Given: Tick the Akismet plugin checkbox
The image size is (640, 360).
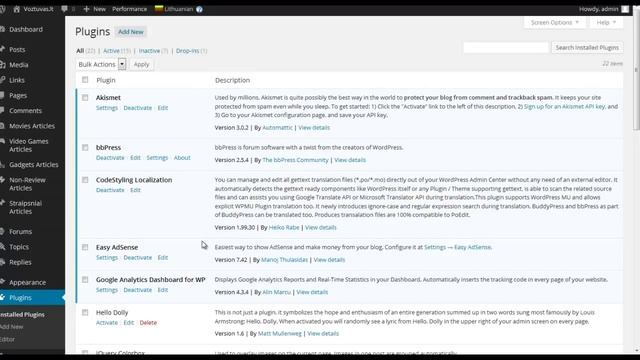Looking at the screenshot, I should (85, 98).
